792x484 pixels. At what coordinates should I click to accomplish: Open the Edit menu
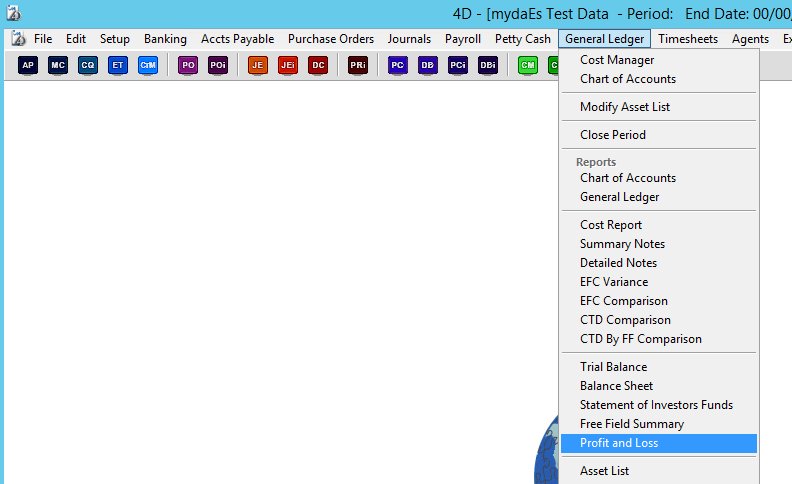coord(76,39)
